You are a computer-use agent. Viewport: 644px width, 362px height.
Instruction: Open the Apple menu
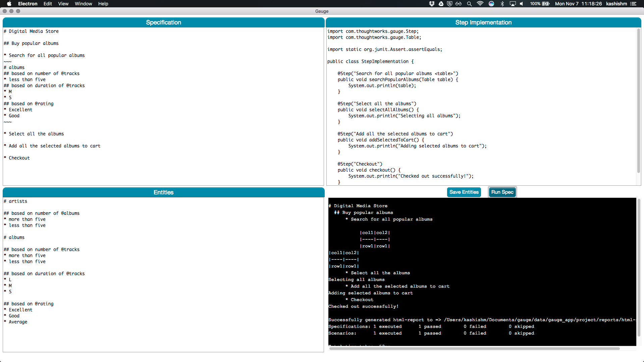(9, 4)
